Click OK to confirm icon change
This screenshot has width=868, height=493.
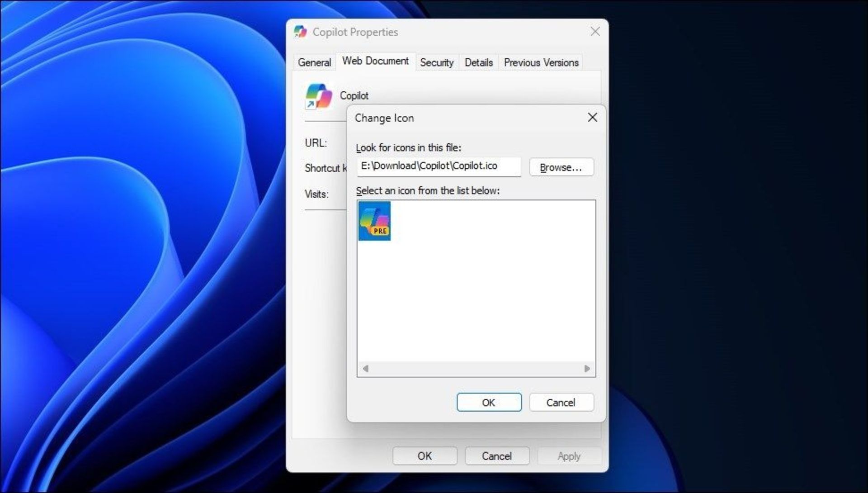(x=489, y=403)
